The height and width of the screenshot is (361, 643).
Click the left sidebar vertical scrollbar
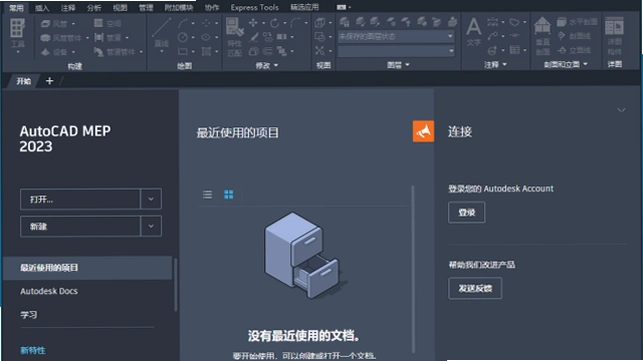[x=176, y=284]
